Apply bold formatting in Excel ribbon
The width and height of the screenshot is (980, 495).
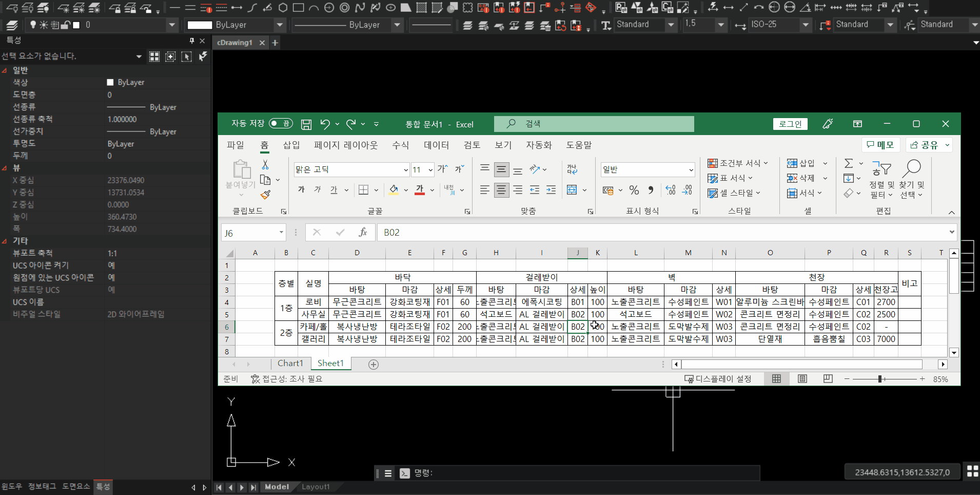tap(301, 190)
